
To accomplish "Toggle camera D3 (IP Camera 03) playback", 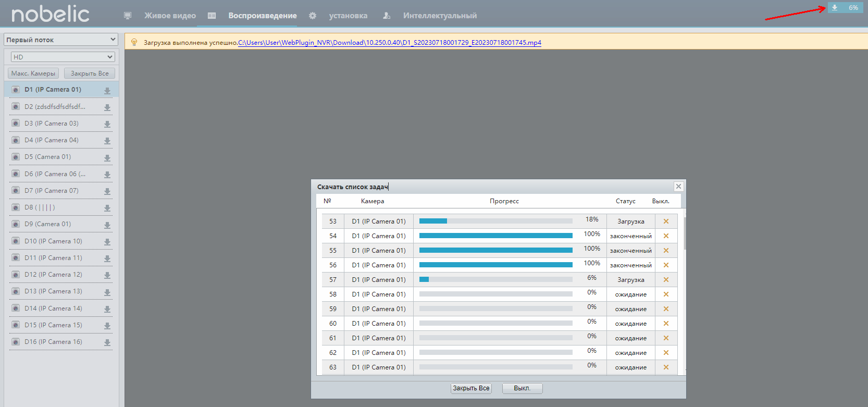I will tap(16, 124).
